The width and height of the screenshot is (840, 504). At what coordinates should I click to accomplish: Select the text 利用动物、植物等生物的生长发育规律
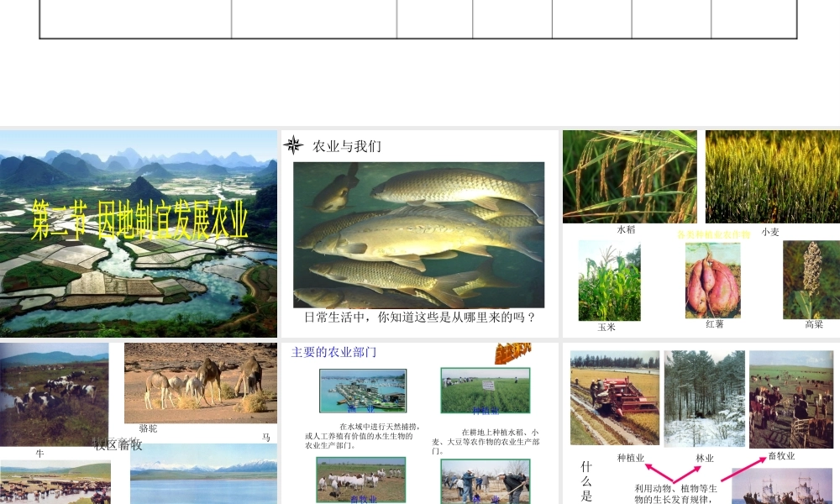(x=675, y=494)
